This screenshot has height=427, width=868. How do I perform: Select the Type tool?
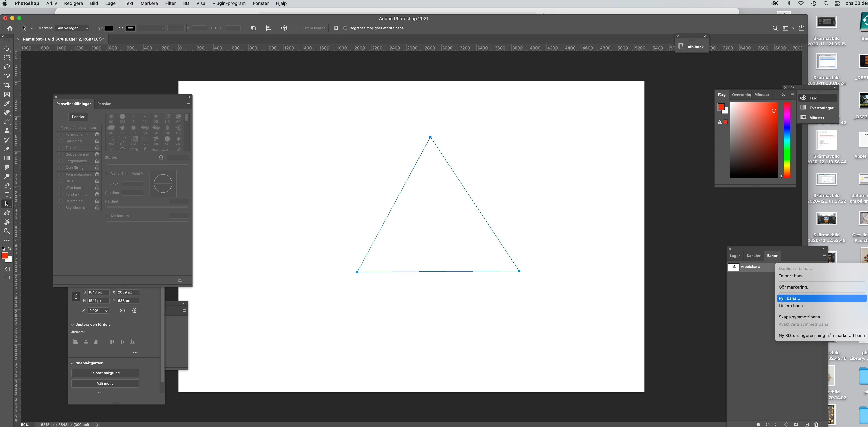point(7,195)
